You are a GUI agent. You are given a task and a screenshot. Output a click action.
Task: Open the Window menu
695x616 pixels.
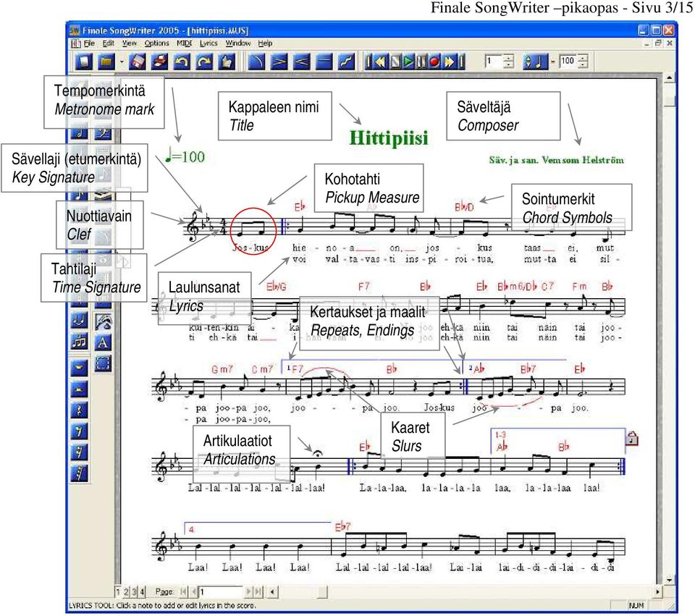[238, 43]
